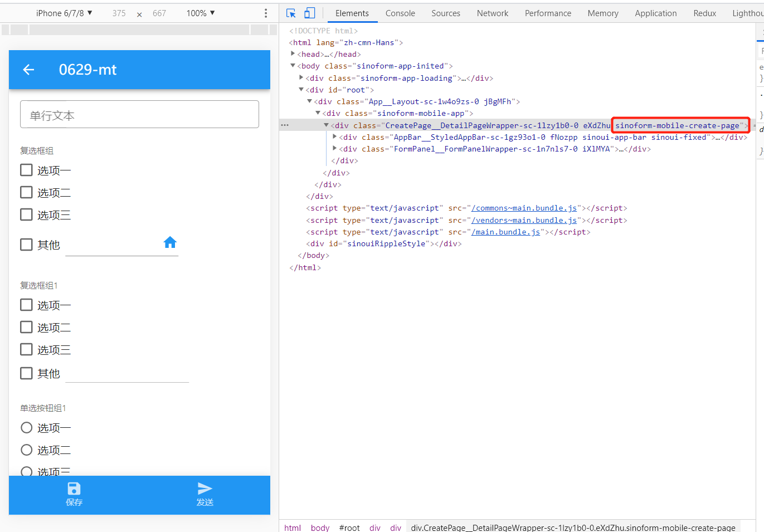The height and width of the screenshot is (532, 764).
Task: Collapse the CreatePage__DetailPageWrapper div node
Action: coord(327,125)
